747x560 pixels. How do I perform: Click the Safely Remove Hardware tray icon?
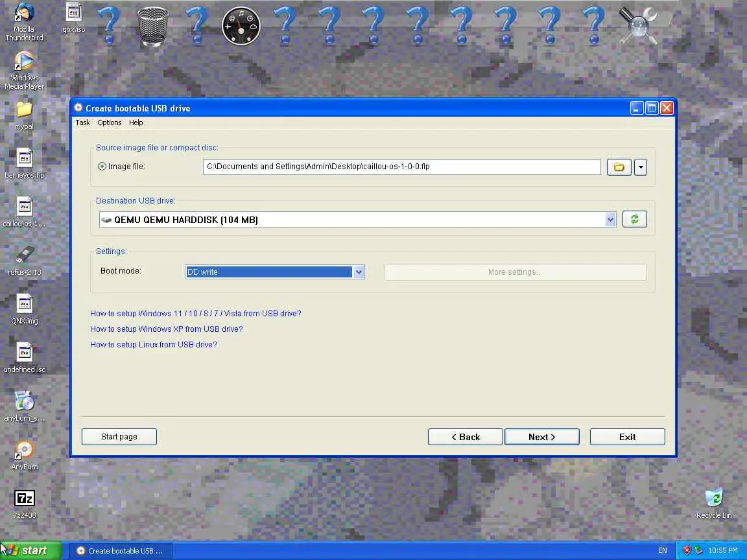[x=698, y=550]
